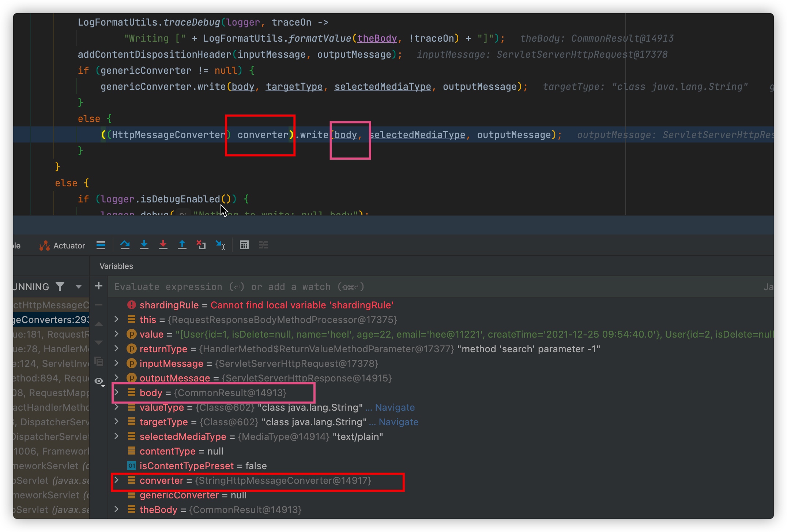Click Show Execution Point icon
The width and height of the screenshot is (787, 532).
[x=101, y=245]
